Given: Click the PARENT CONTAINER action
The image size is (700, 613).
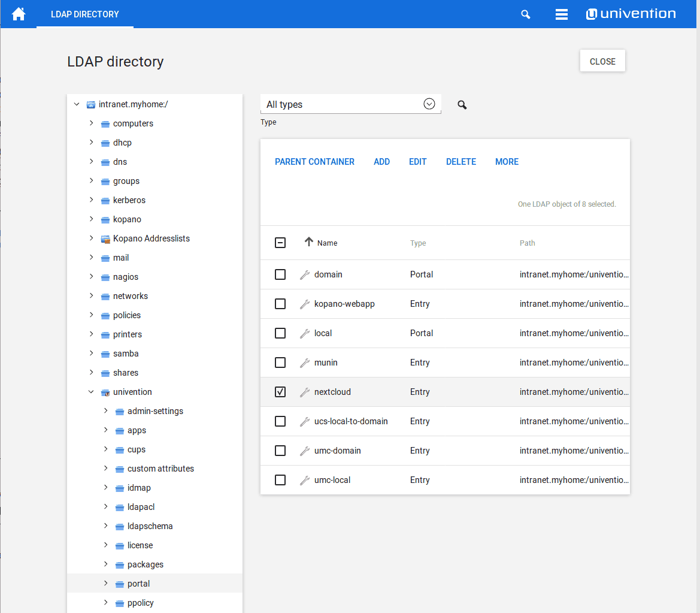Looking at the screenshot, I should pos(314,161).
